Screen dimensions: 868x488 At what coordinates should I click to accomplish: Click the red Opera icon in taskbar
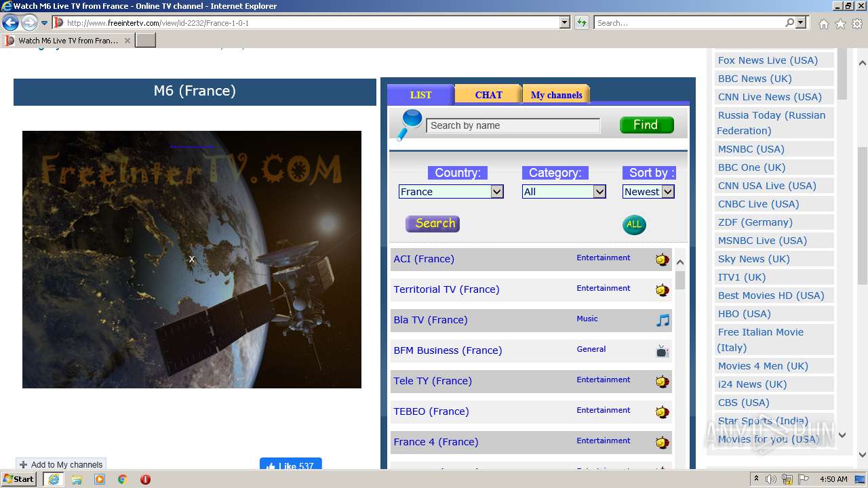point(145,479)
